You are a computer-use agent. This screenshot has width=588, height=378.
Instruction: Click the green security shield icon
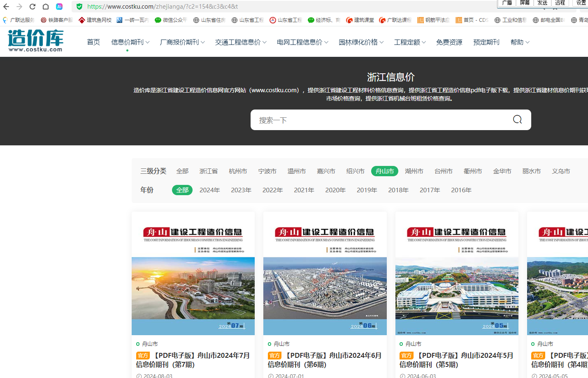coord(79,7)
